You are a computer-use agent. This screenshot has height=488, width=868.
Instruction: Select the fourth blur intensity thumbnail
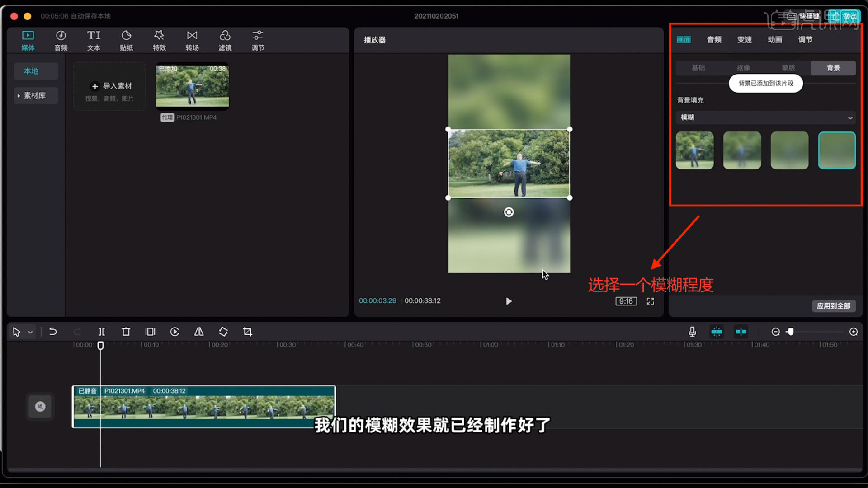836,150
